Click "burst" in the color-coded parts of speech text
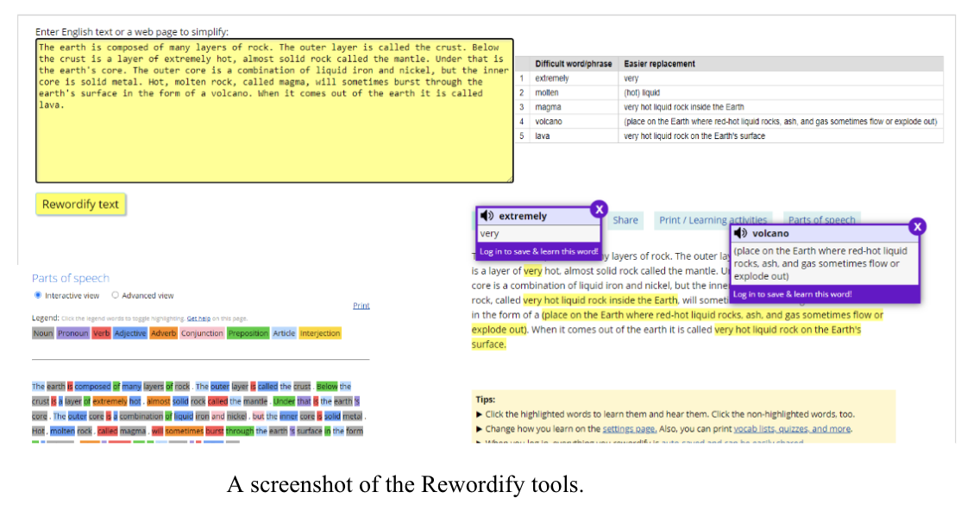The width and height of the screenshot is (980, 511). coord(214,432)
